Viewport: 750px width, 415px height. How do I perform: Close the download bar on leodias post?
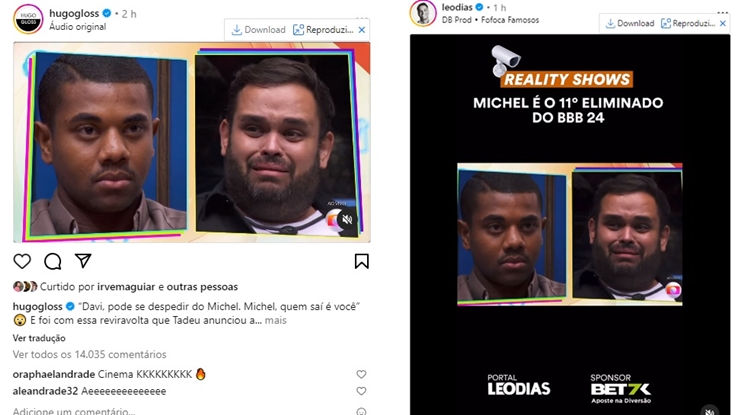click(723, 23)
